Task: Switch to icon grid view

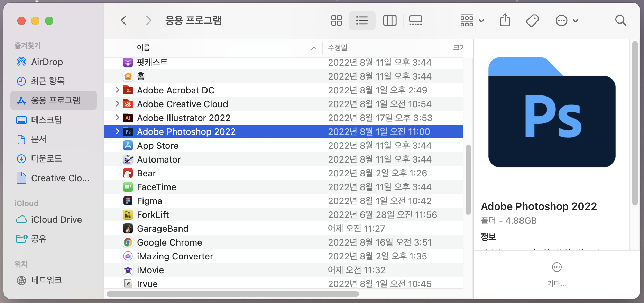Action: click(x=336, y=20)
